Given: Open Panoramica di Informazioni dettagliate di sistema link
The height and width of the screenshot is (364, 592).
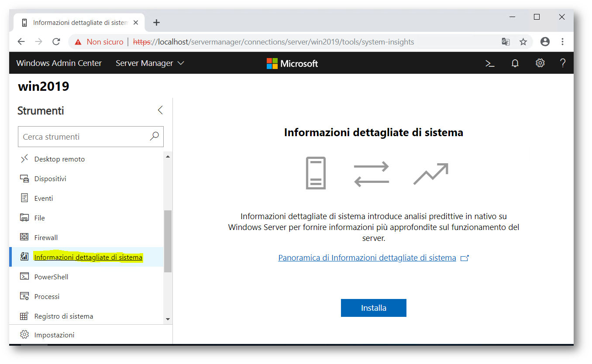Looking at the screenshot, I should click(367, 258).
